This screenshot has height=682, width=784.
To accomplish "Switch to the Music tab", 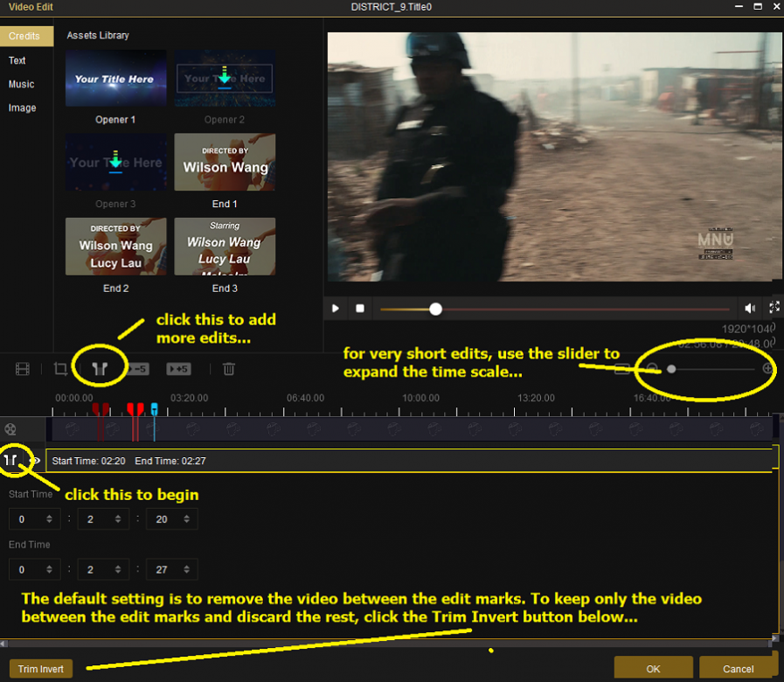I will click(22, 84).
